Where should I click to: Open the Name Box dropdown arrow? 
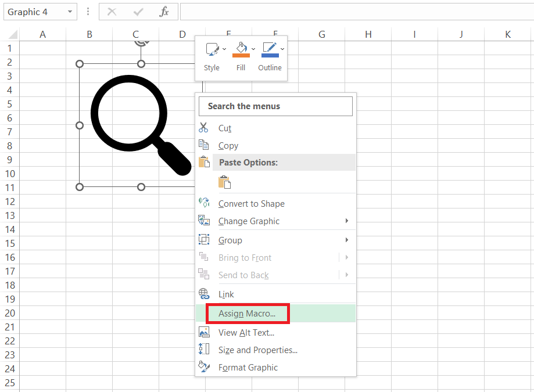(70, 12)
